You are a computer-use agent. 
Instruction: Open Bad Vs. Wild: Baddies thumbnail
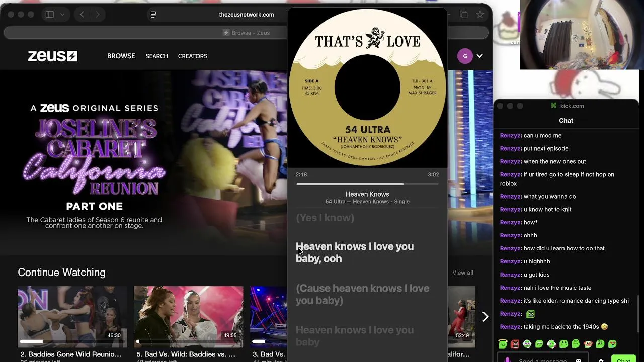pos(188,317)
